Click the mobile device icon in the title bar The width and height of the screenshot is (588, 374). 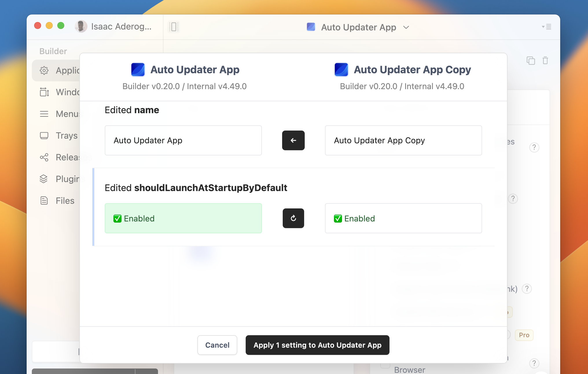coord(174,27)
